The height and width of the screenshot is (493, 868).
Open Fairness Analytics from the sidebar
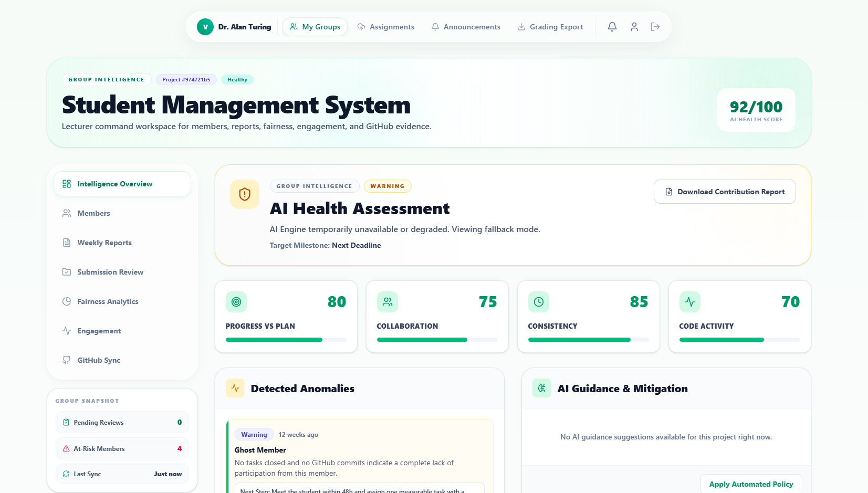click(x=122, y=301)
